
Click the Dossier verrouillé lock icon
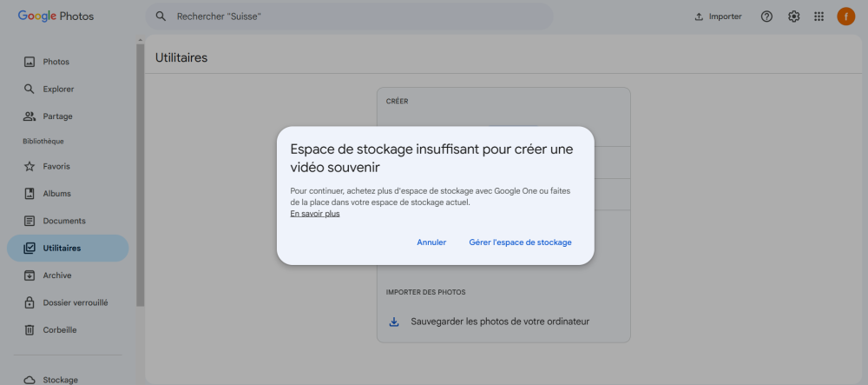point(30,302)
